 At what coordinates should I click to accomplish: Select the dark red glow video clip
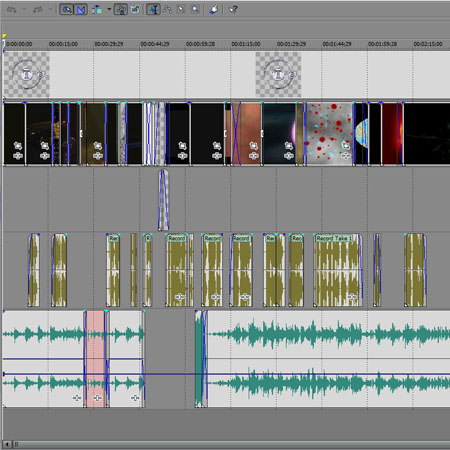(x=392, y=134)
